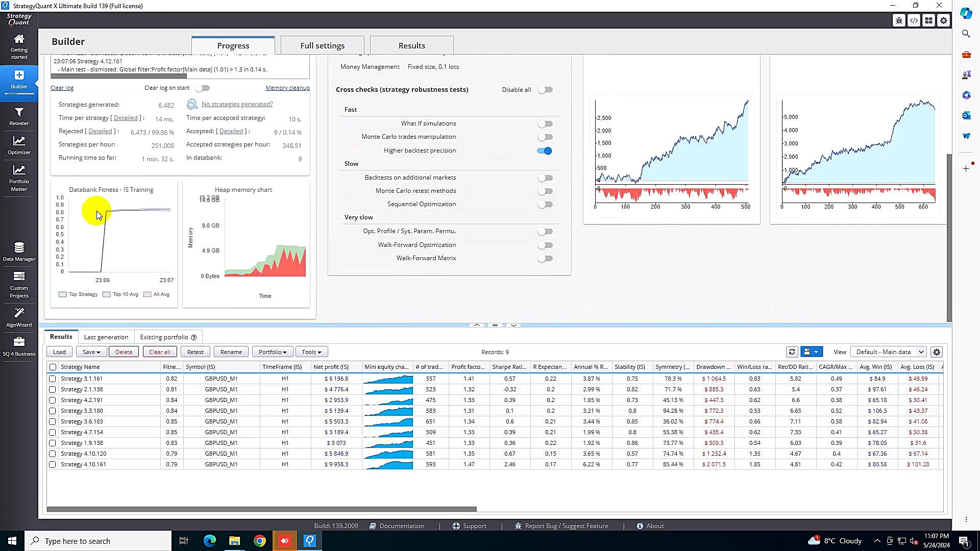
Task: Click the Retest button
Action: 195,352
